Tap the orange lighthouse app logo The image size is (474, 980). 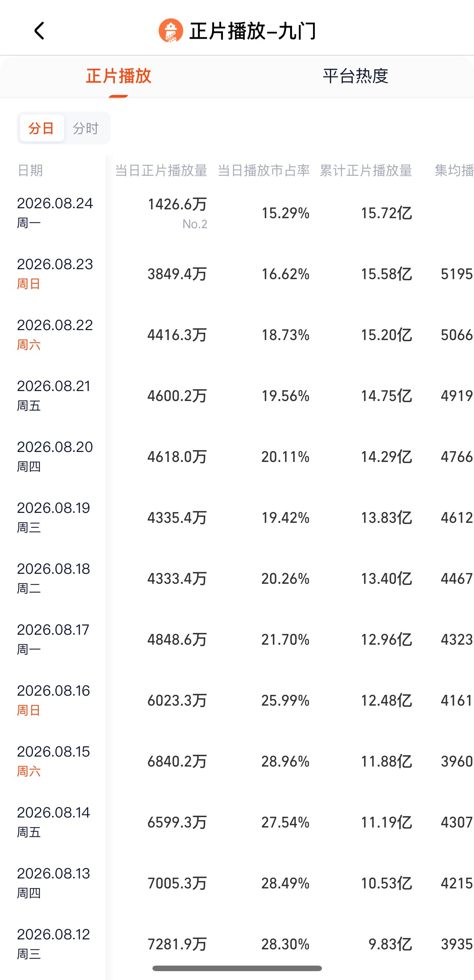171,31
